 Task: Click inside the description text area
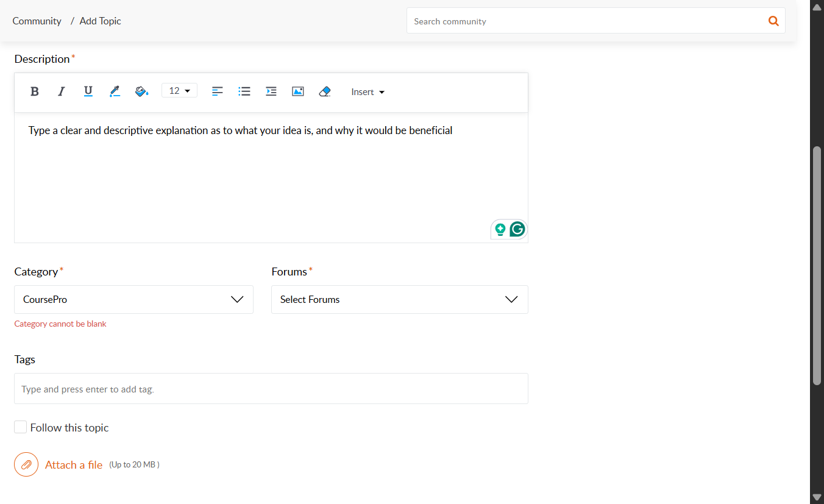pos(271,177)
